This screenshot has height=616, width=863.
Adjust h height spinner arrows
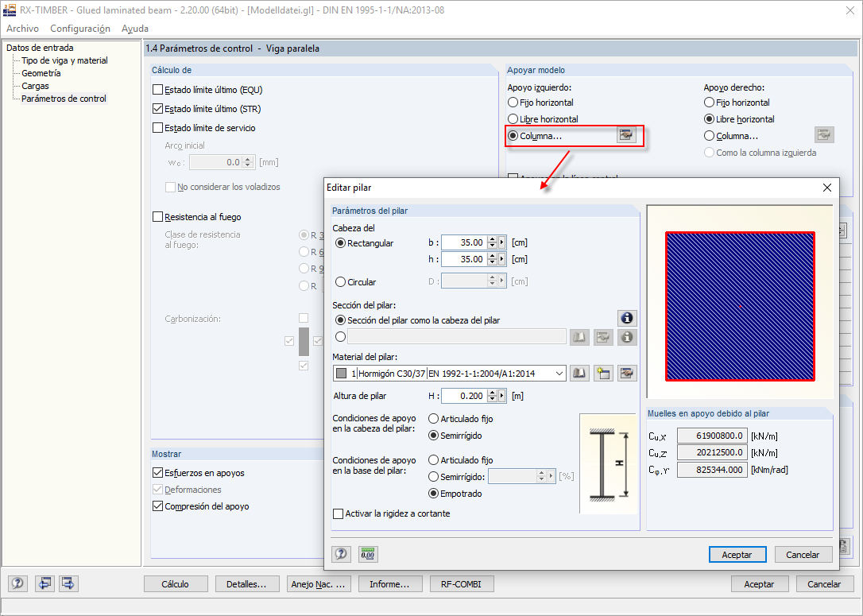[493, 259]
